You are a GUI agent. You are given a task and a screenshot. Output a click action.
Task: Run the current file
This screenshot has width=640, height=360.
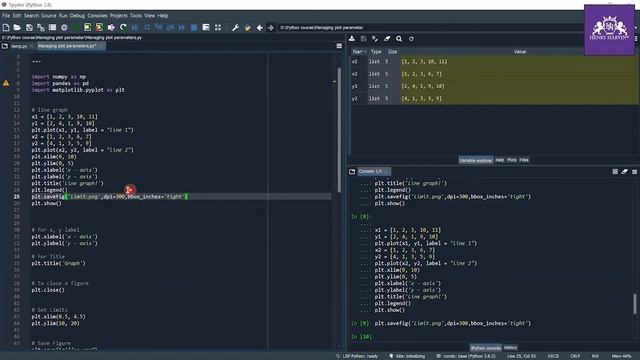click(x=76, y=28)
